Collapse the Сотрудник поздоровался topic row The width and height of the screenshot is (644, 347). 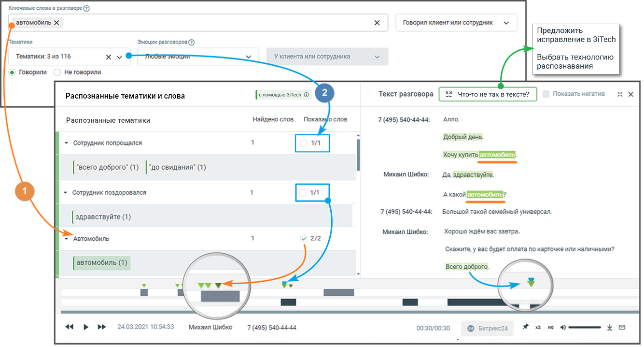pos(66,193)
